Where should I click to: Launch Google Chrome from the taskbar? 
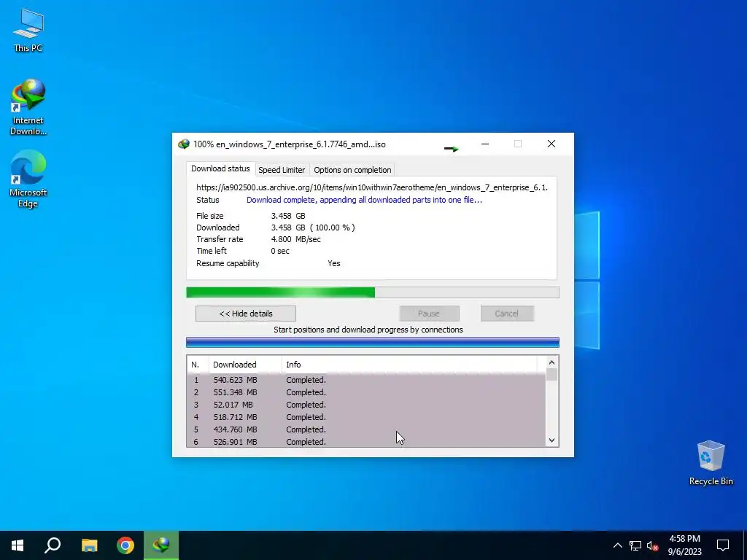coord(125,545)
